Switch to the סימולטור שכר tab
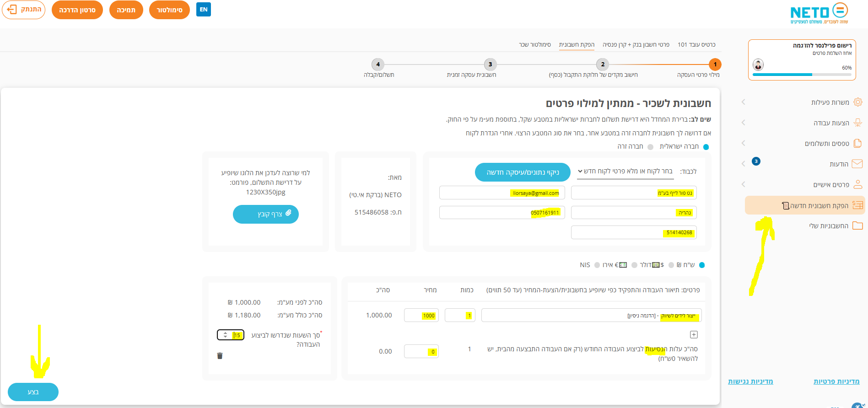The width and height of the screenshot is (868, 408). coord(535,44)
